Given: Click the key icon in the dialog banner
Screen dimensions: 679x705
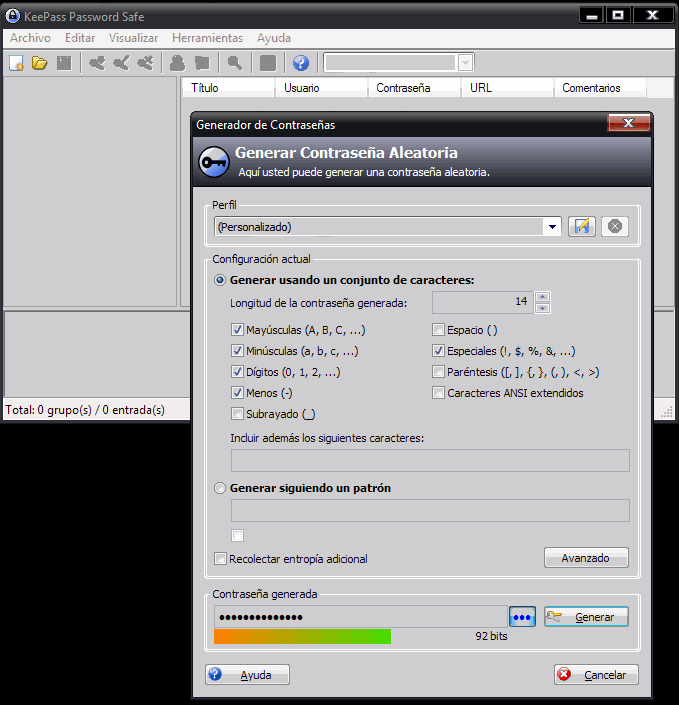Looking at the screenshot, I should (214, 162).
